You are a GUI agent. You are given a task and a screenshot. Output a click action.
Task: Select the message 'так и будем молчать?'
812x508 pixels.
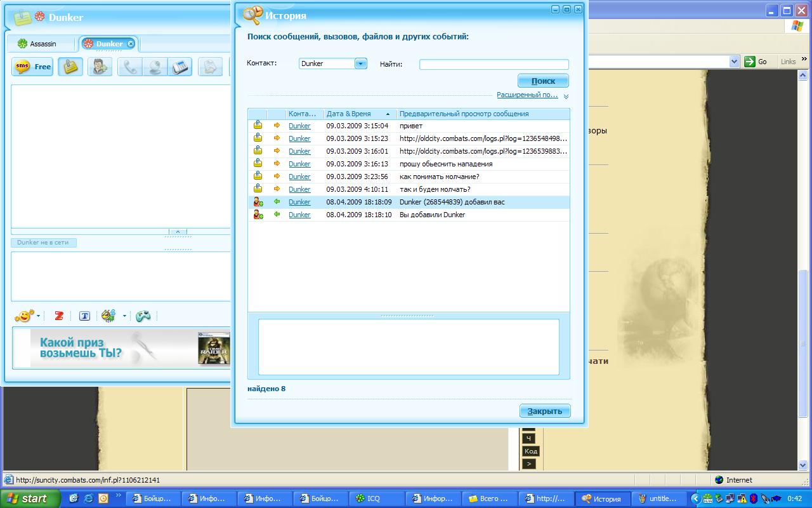[435, 189]
